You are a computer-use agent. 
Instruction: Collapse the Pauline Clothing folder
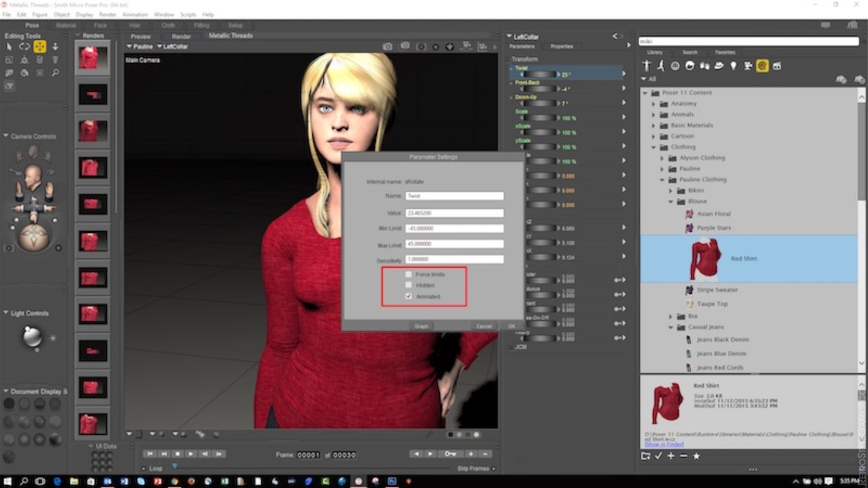(x=662, y=179)
